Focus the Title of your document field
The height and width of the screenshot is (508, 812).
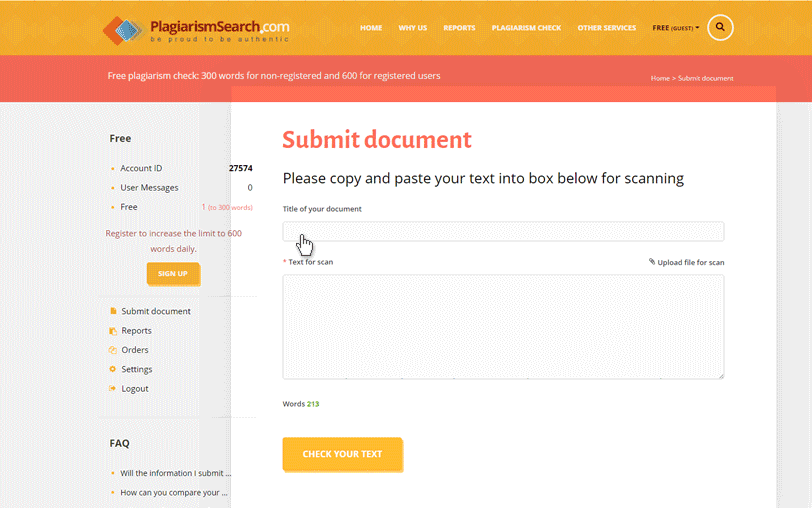click(x=503, y=232)
